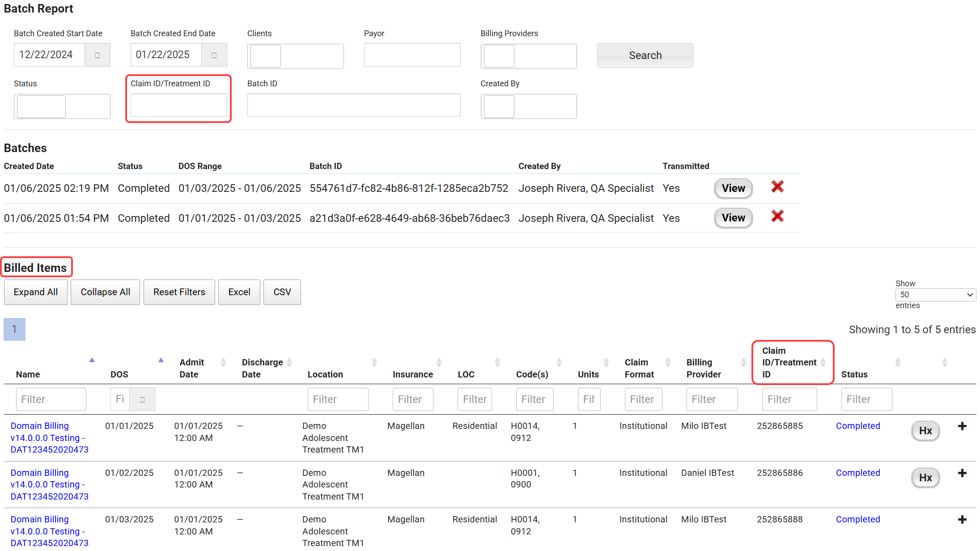The height and width of the screenshot is (551, 980).
Task: Delete the 01:54 PM batch with red X
Action: pos(777,216)
